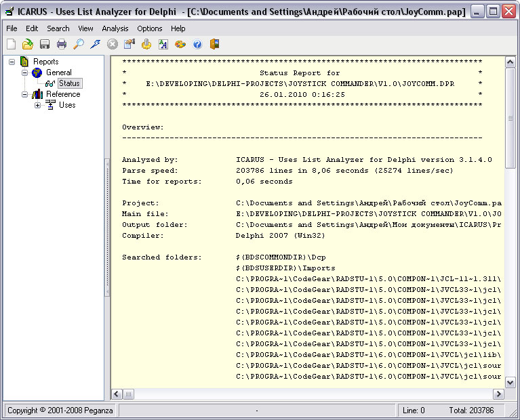520x420 pixels.
Task: Click the 'Main file:' label
Action: (x=145, y=214)
